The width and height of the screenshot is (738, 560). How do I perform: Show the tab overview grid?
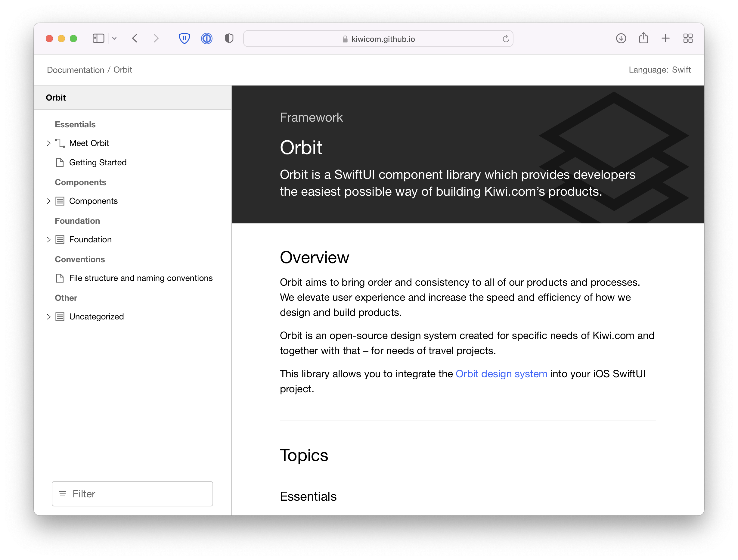point(687,38)
